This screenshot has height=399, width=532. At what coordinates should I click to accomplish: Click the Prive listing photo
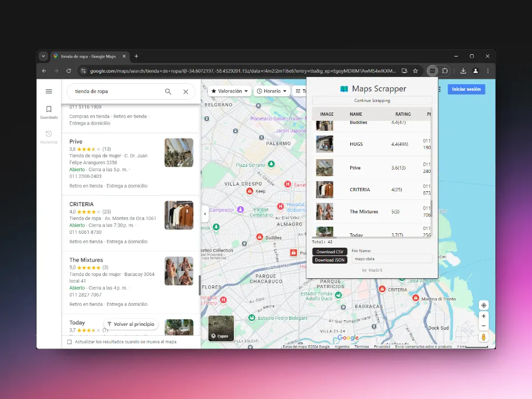(x=179, y=152)
